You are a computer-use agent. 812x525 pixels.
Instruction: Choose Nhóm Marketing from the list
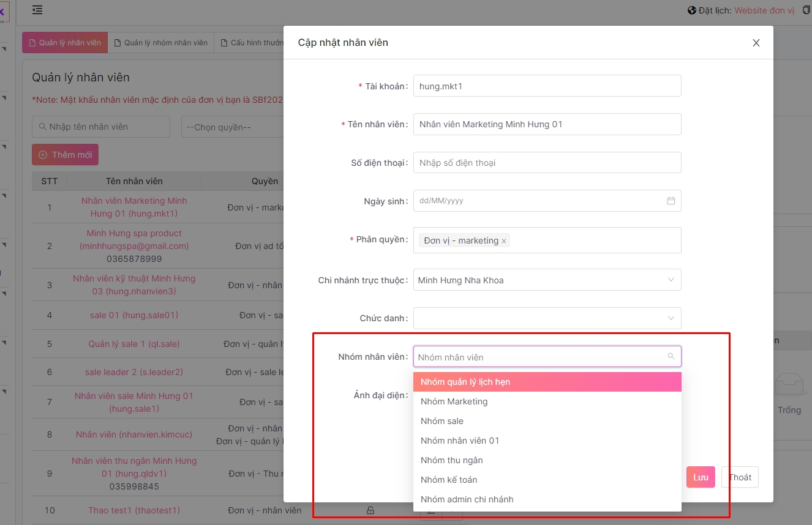point(454,401)
